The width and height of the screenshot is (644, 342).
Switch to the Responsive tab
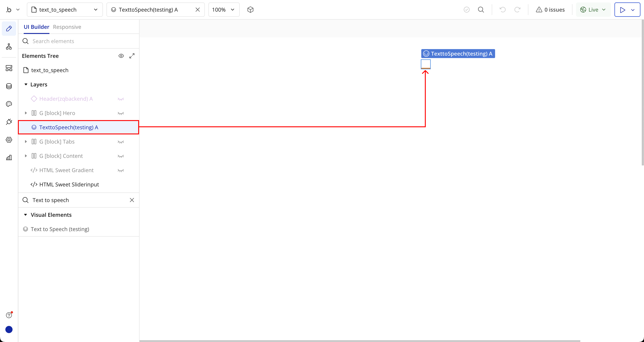67,27
